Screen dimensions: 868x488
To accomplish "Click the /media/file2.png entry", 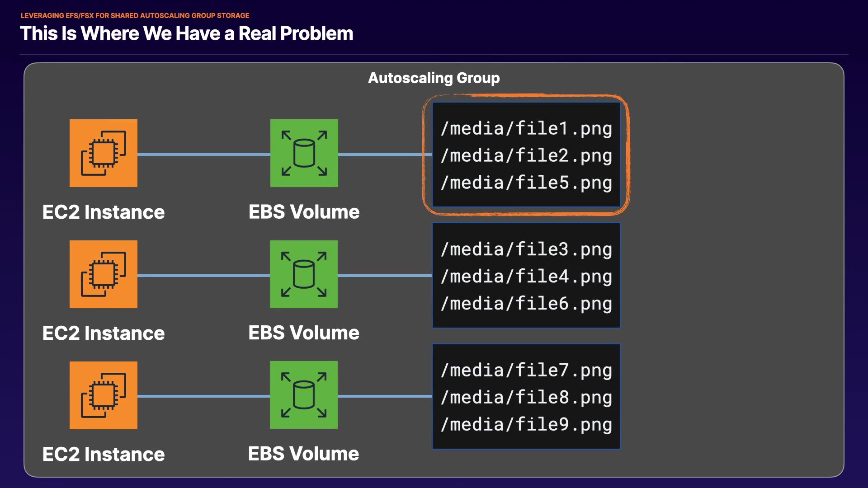I will (526, 155).
